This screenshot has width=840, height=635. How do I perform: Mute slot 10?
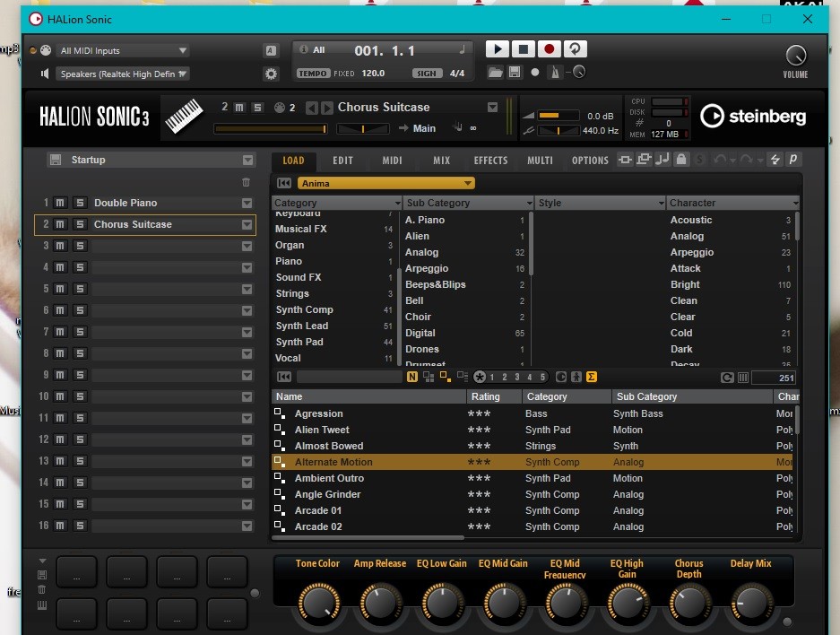tap(60, 396)
